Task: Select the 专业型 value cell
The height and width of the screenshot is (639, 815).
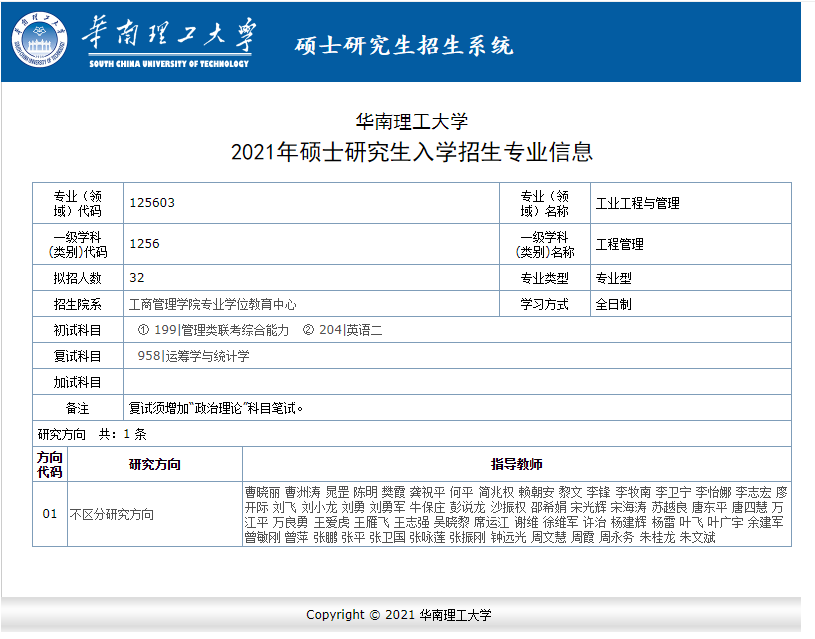Action: point(691,278)
